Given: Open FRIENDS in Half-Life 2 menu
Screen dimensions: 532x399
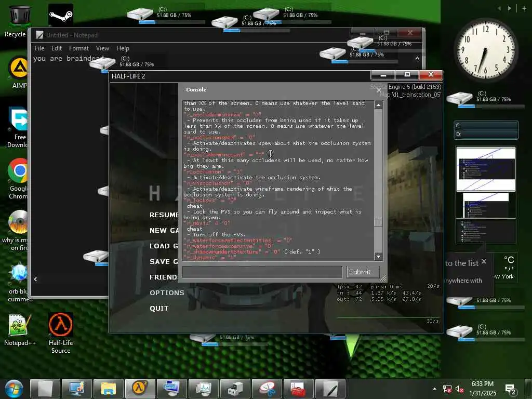Looking at the screenshot, I should coord(164,277).
